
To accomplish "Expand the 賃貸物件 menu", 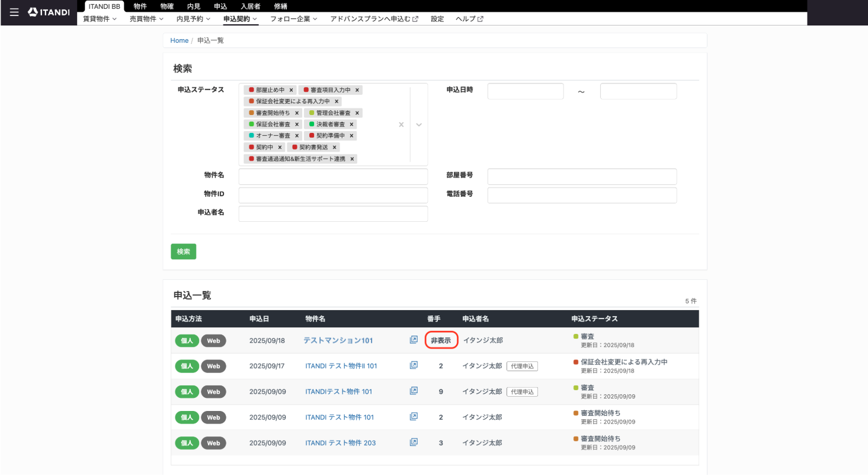I will 100,19.
